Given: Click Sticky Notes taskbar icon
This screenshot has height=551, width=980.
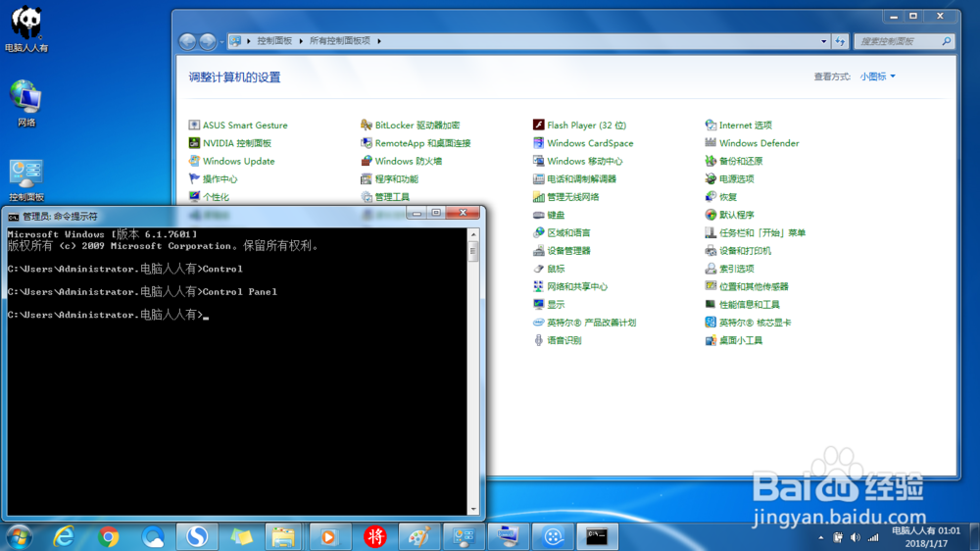Looking at the screenshot, I should [241, 536].
